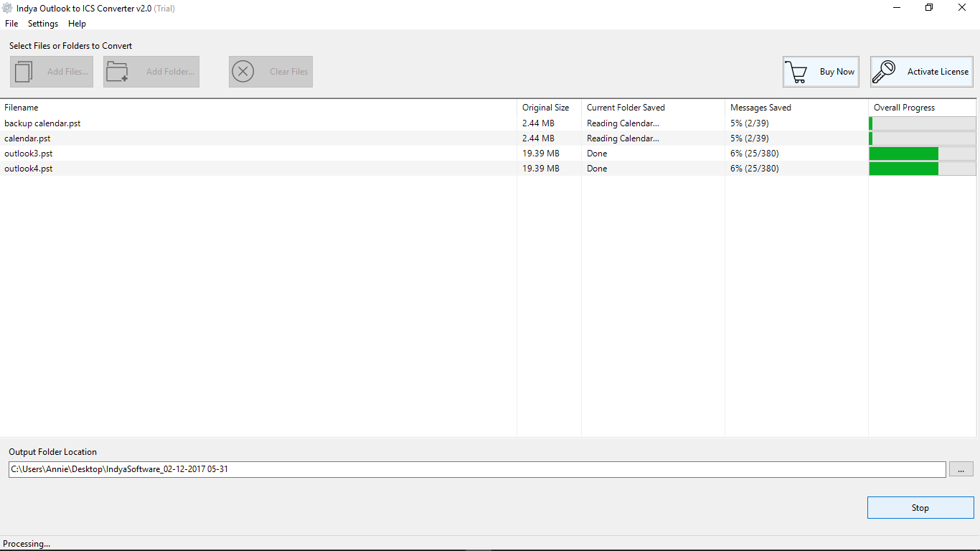Click the key icon on Activate License
The image size is (980, 551).
pyautogui.click(x=885, y=72)
